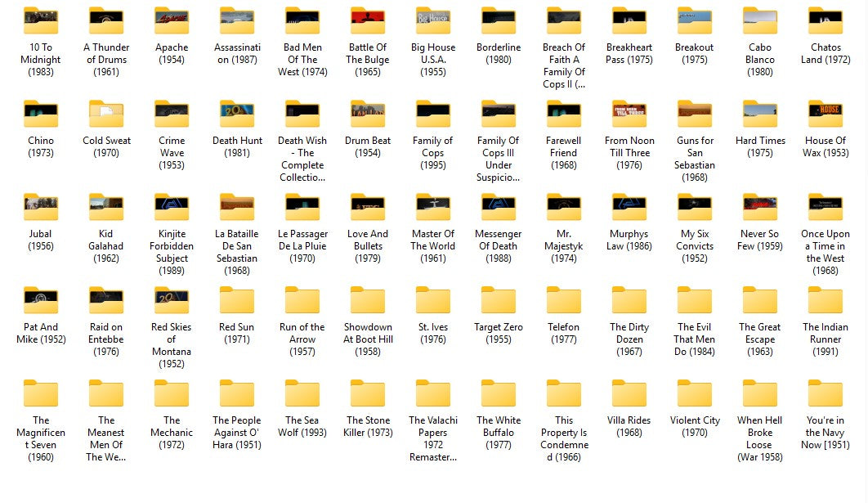Click the Murphys Law (1986) folder icon

629,207
